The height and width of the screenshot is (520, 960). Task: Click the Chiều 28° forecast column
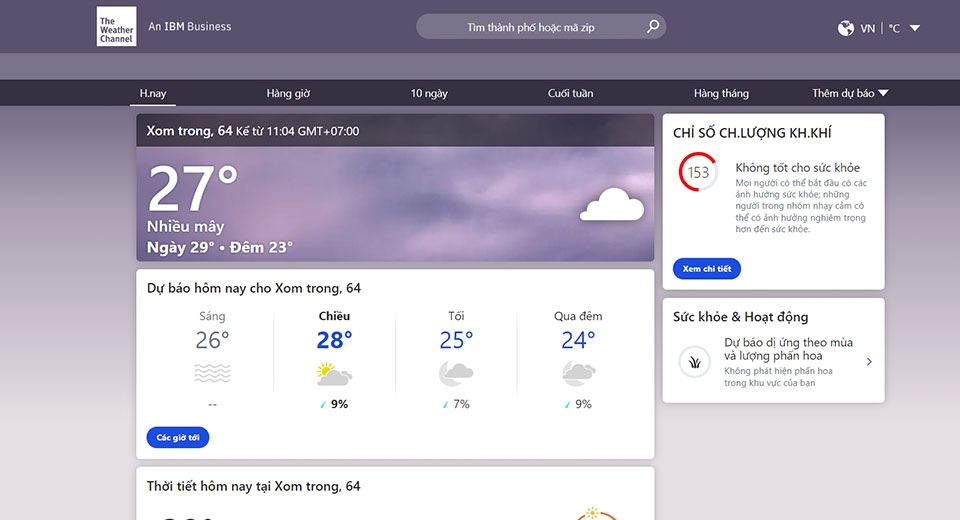334,360
